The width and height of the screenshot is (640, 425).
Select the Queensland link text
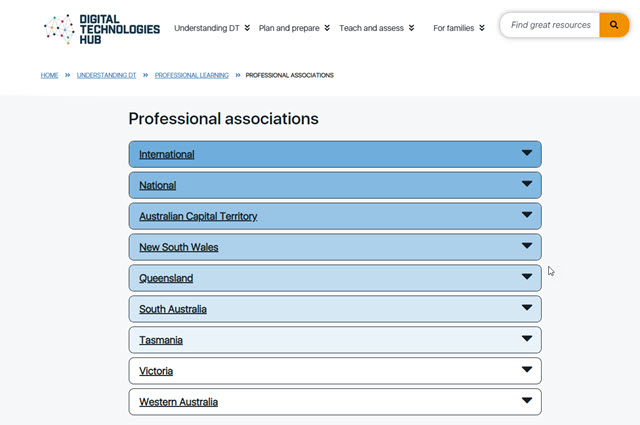click(x=166, y=278)
